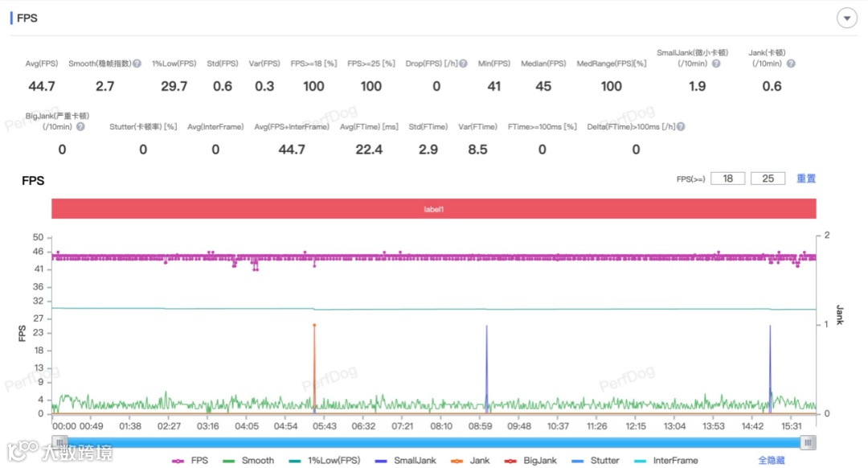Click the Stutter(卡顿率) [%] label
This screenshot has width=868, height=468.
point(143,127)
